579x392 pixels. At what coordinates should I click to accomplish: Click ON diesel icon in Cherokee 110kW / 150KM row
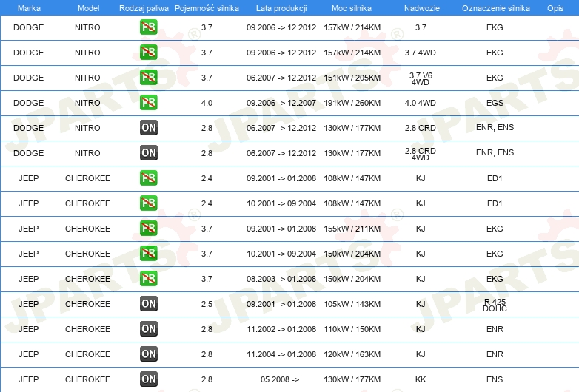click(148, 328)
